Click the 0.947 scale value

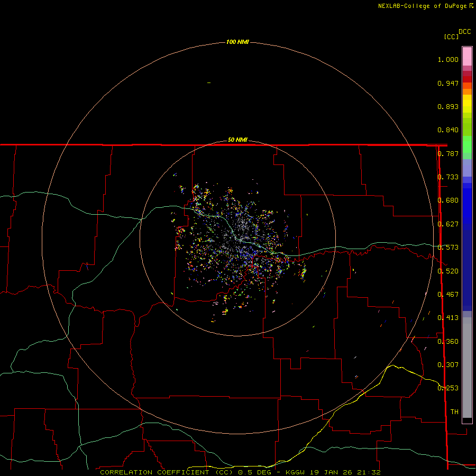coord(448,84)
